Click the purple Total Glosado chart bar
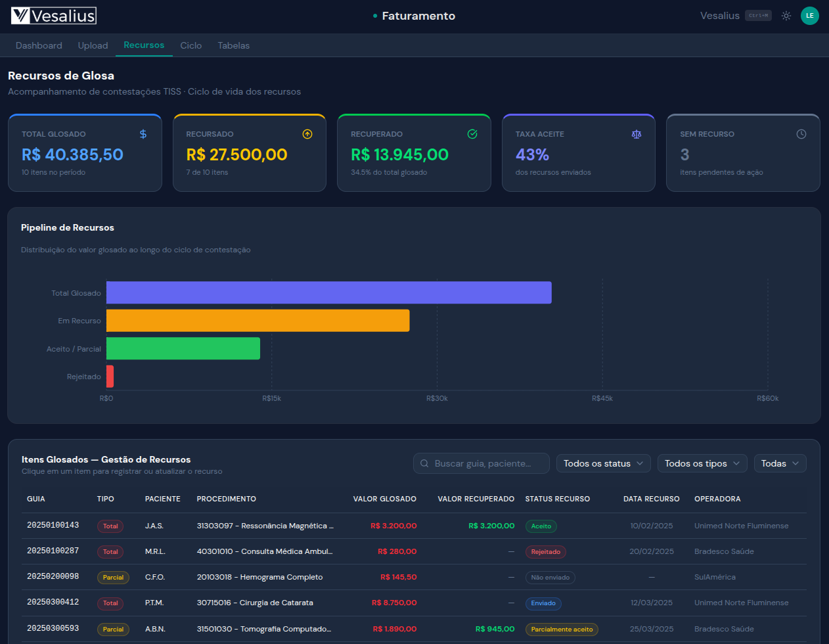The height and width of the screenshot is (644, 829). [x=328, y=292]
